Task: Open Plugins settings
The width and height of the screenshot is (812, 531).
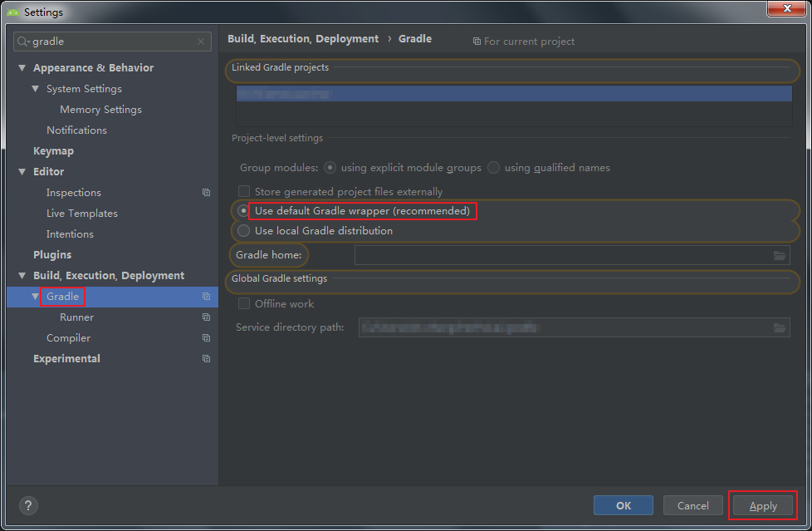Action: coord(52,254)
